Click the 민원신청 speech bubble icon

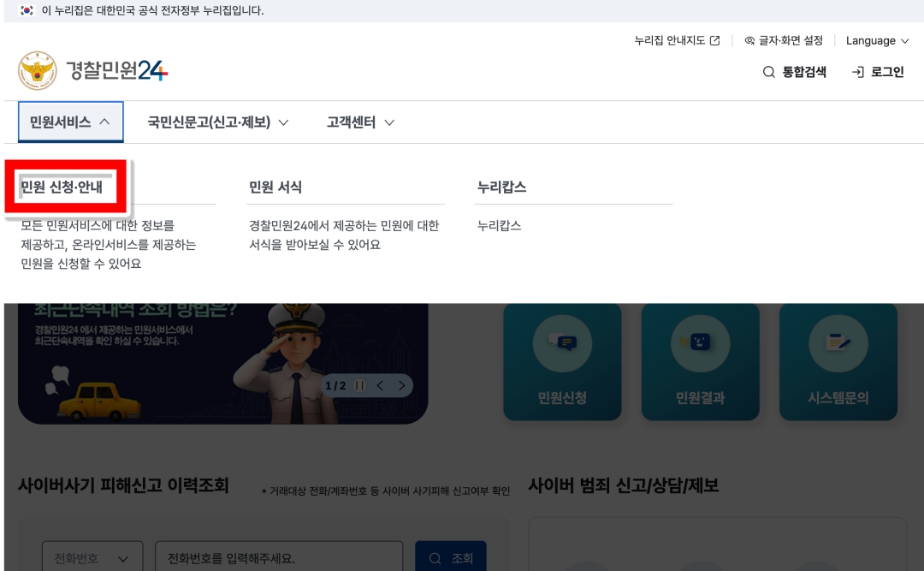pos(562,343)
